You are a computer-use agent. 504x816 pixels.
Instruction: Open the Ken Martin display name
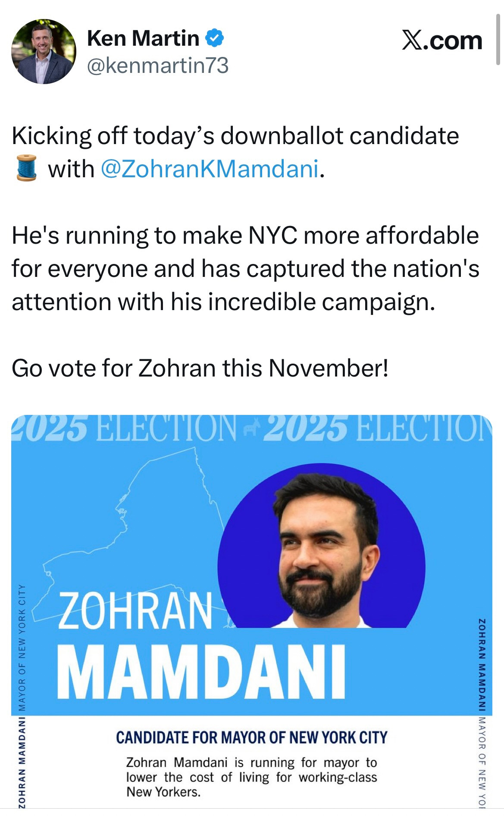click(143, 38)
